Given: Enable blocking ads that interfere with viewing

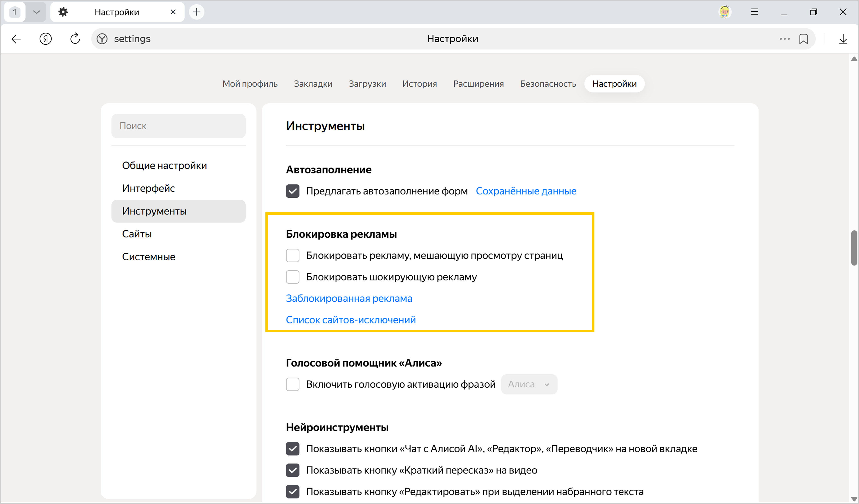Looking at the screenshot, I should pyautogui.click(x=292, y=255).
